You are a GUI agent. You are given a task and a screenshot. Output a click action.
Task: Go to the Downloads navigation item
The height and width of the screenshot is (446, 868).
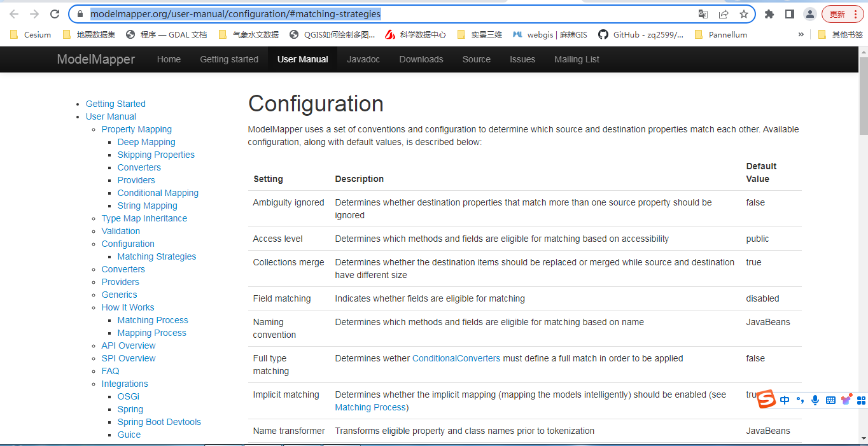point(421,59)
